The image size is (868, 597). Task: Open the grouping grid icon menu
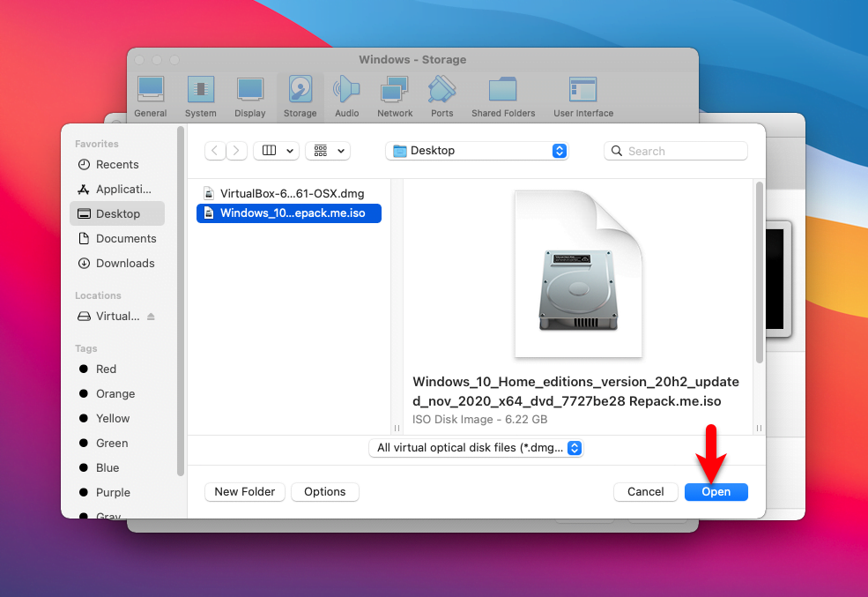click(328, 151)
